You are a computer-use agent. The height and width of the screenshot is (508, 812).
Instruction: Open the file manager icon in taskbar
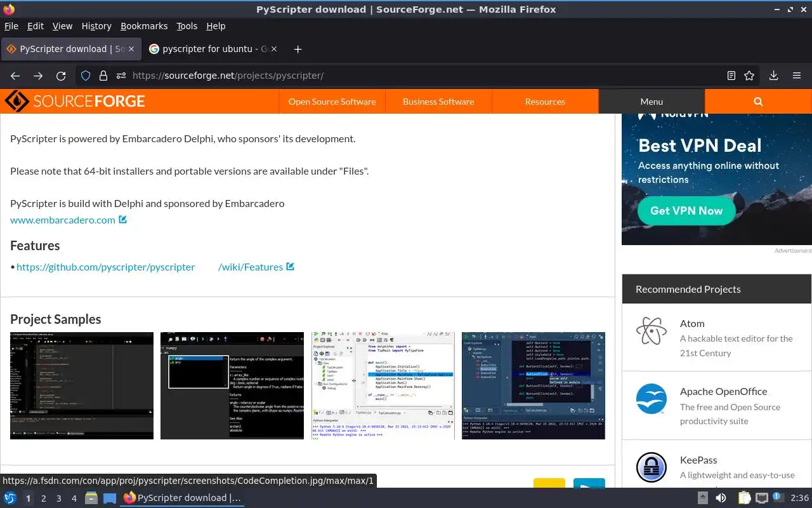(91, 498)
